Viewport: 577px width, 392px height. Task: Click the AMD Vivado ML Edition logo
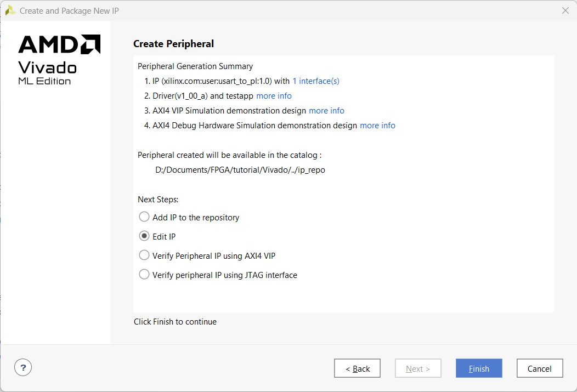point(59,60)
